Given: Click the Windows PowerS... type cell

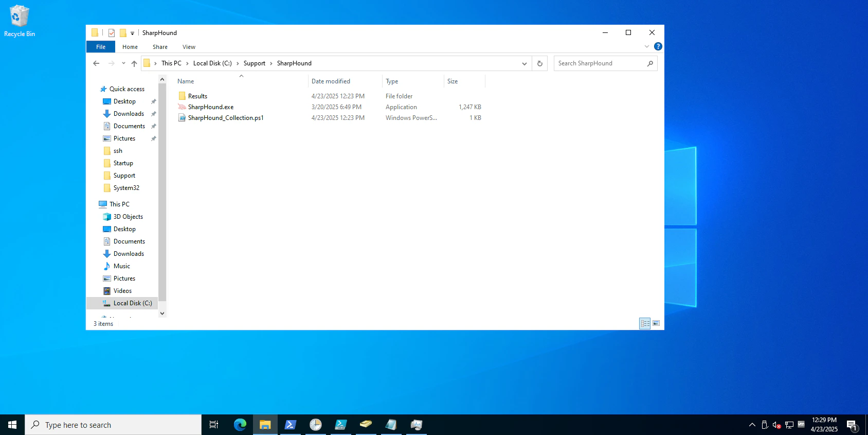Looking at the screenshot, I should [411, 118].
